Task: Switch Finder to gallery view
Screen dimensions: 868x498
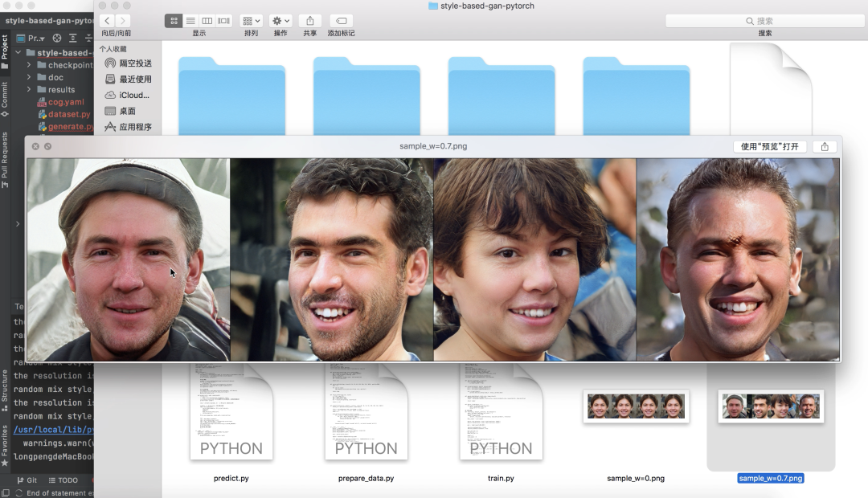Action: 223,20
